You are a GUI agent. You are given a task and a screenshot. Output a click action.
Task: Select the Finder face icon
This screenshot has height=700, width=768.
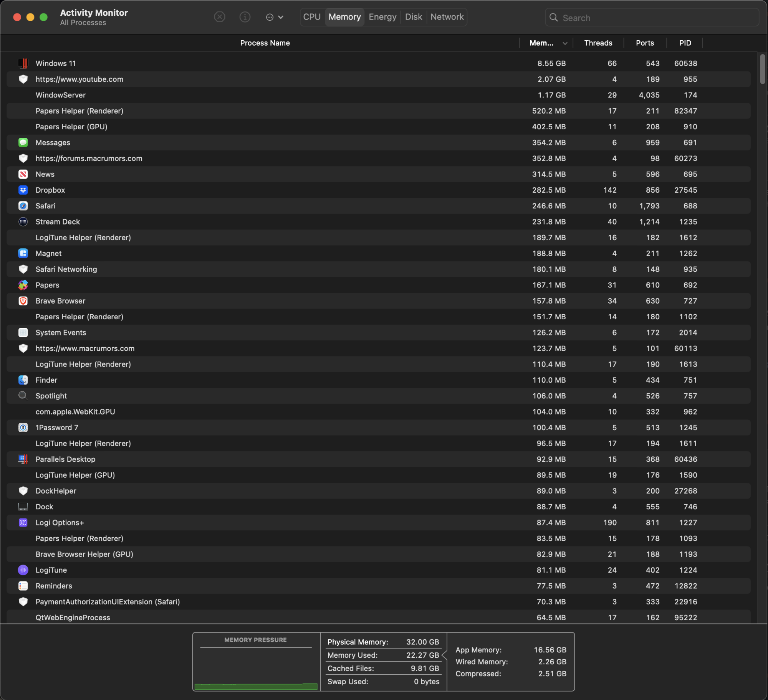tap(23, 380)
